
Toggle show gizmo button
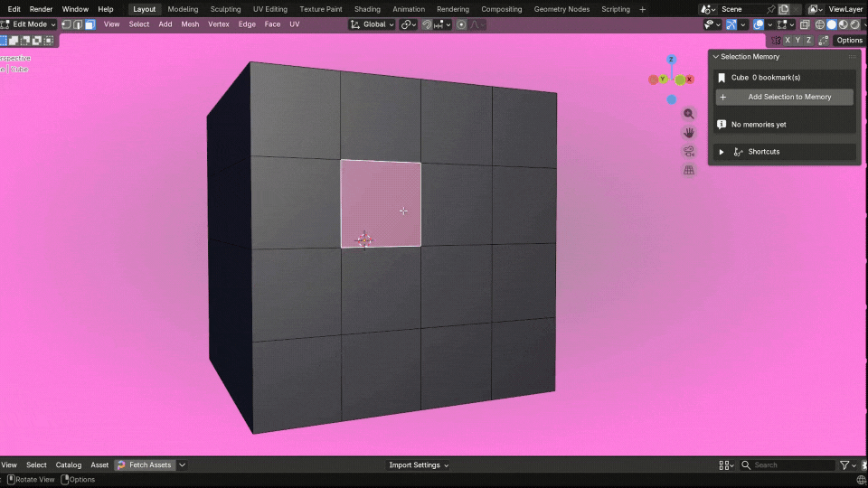click(x=731, y=24)
